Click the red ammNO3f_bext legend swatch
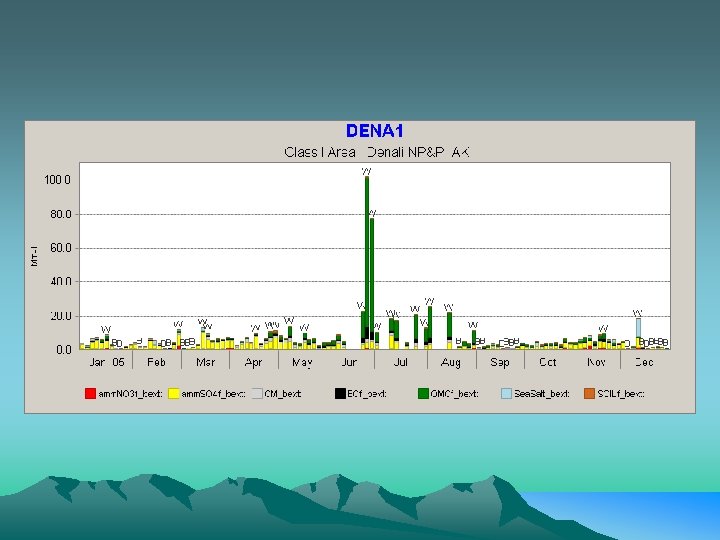 90,394
